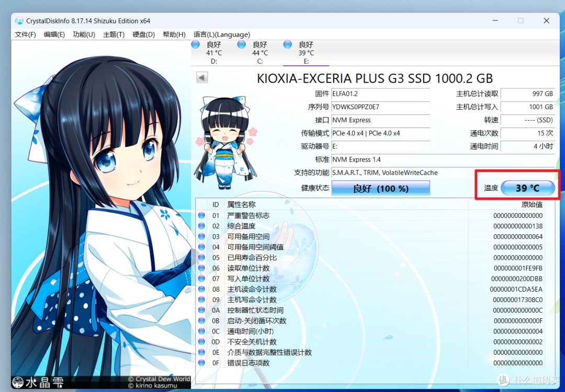Viewport: 565px width, 392px height.
Task: Click status orb for attribute 0A 控制器忙状态时间
Action: click(201, 310)
